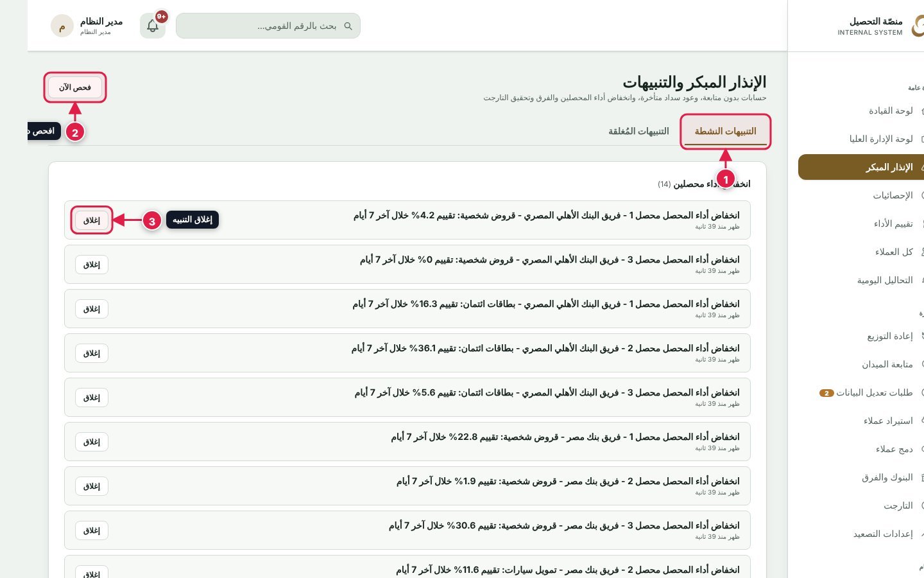Image resolution: width=924 pixels, height=578 pixels.
Task: Open كل العملاء list
Action: 861,252
